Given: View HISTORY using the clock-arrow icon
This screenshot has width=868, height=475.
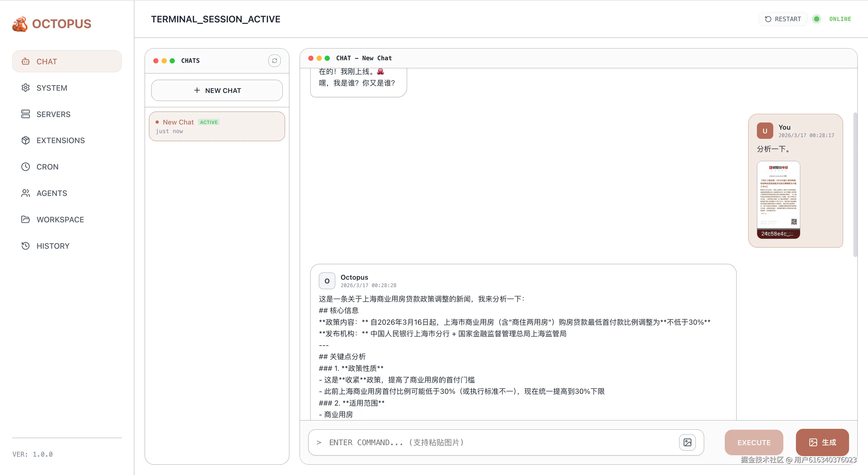Looking at the screenshot, I should (26, 246).
